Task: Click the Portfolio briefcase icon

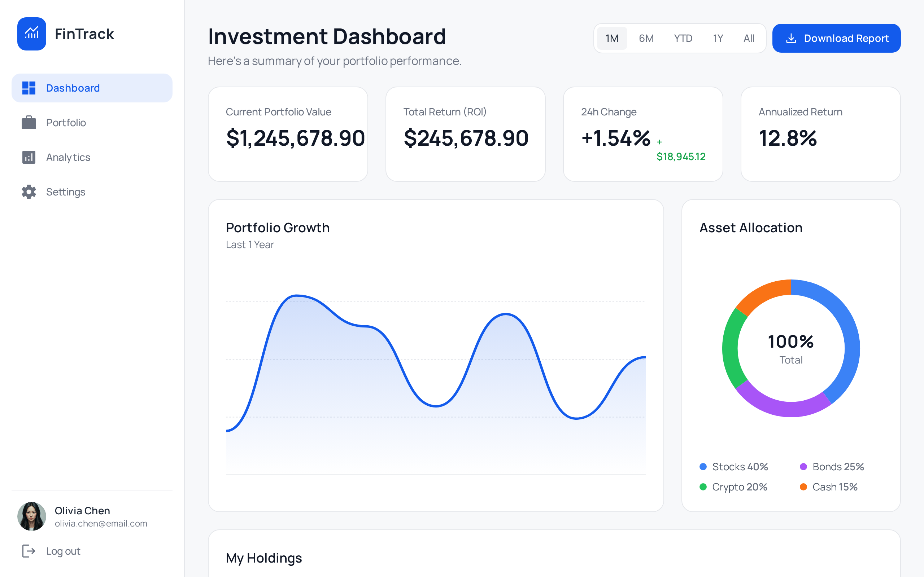Action: click(29, 123)
